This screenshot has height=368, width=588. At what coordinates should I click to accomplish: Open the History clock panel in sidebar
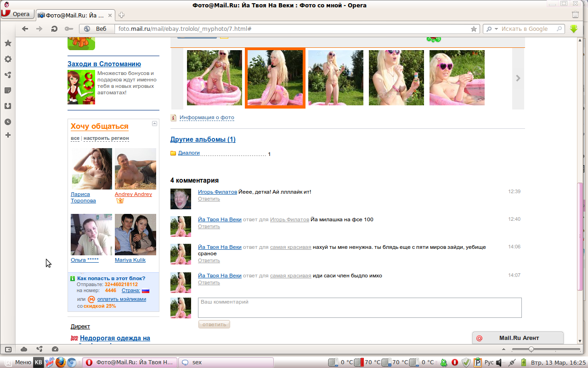click(x=8, y=122)
